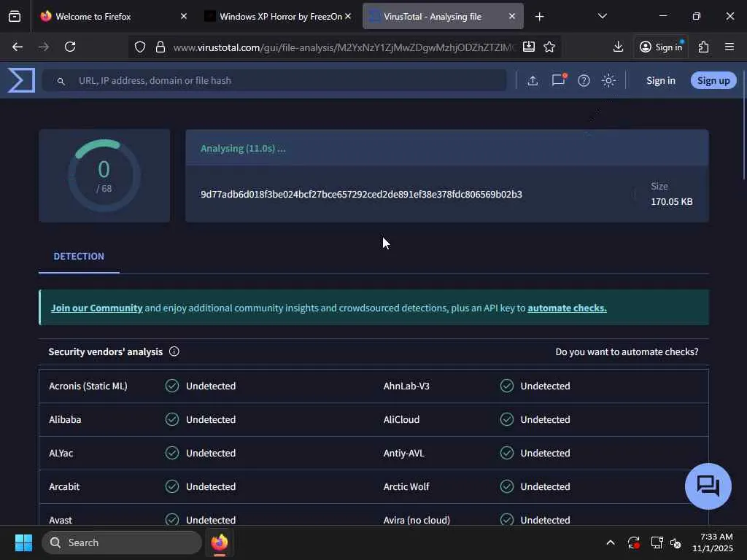Open Firefox extensions menu
This screenshot has width=747, height=560.
click(x=704, y=47)
